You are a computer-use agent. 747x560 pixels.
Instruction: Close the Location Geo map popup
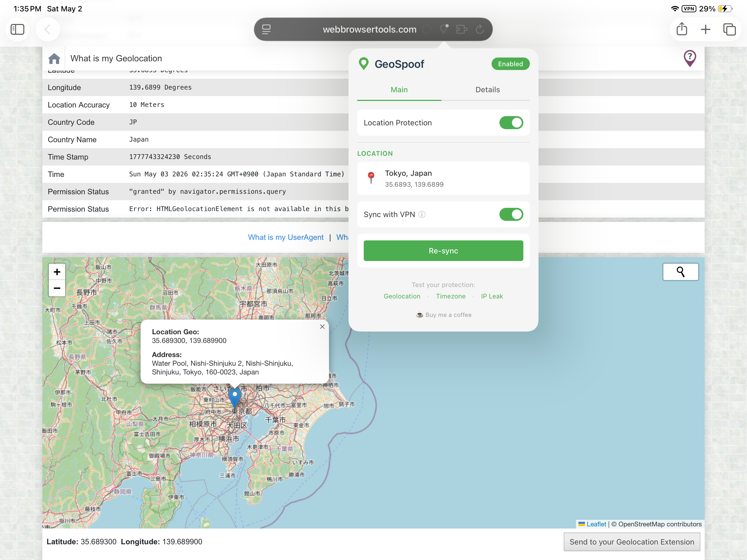click(x=322, y=326)
